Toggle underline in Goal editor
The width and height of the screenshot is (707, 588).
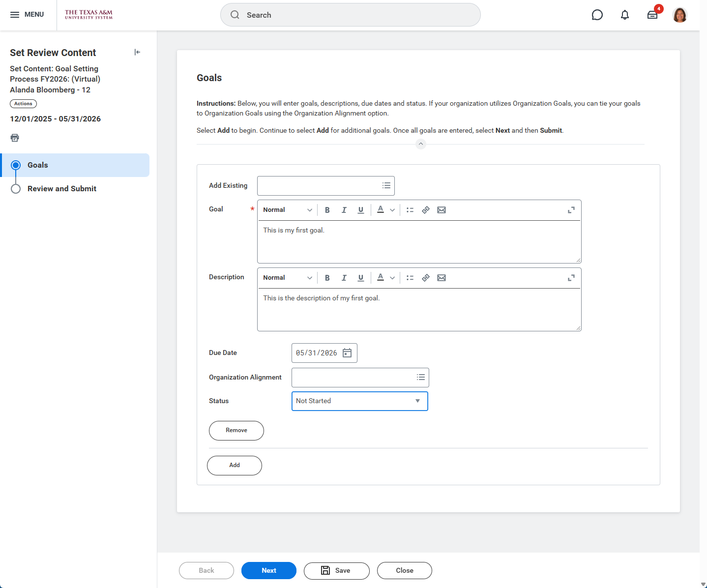361,210
